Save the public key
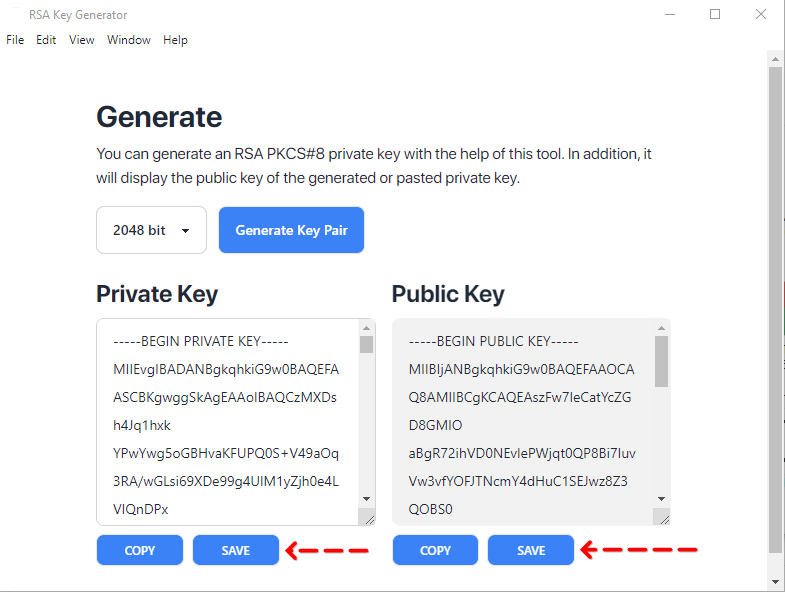This screenshot has width=785, height=592. point(531,550)
